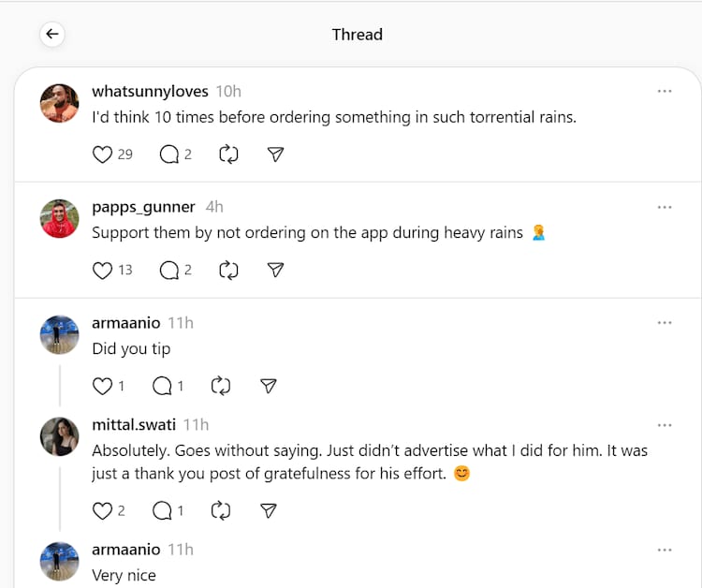Click mittal.swati's avatar photo
The image size is (702, 588).
point(60,436)
